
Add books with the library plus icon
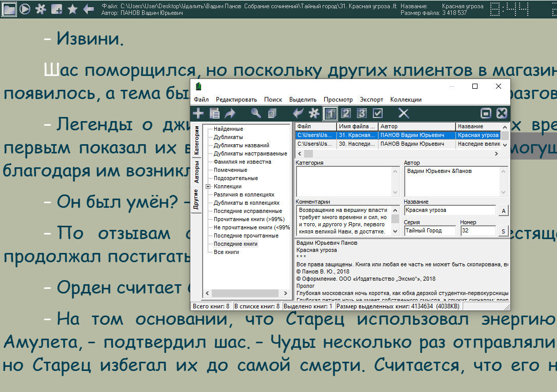tap(198, 113)
